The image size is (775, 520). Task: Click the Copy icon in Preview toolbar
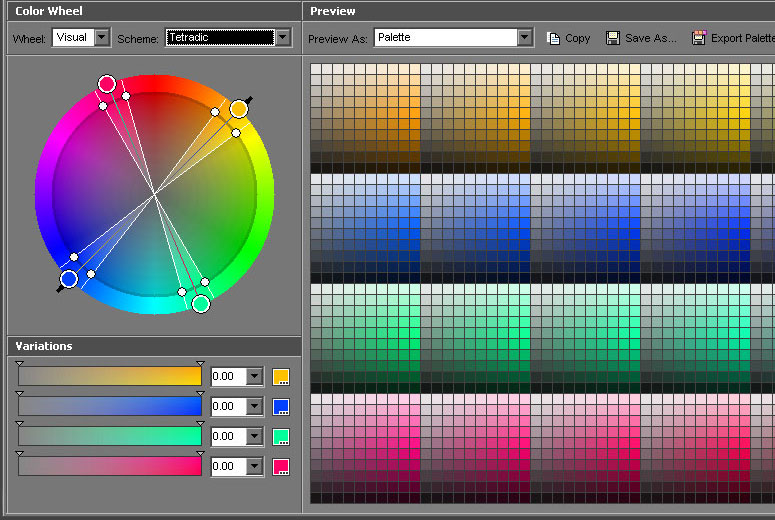[x=554, y=38]
